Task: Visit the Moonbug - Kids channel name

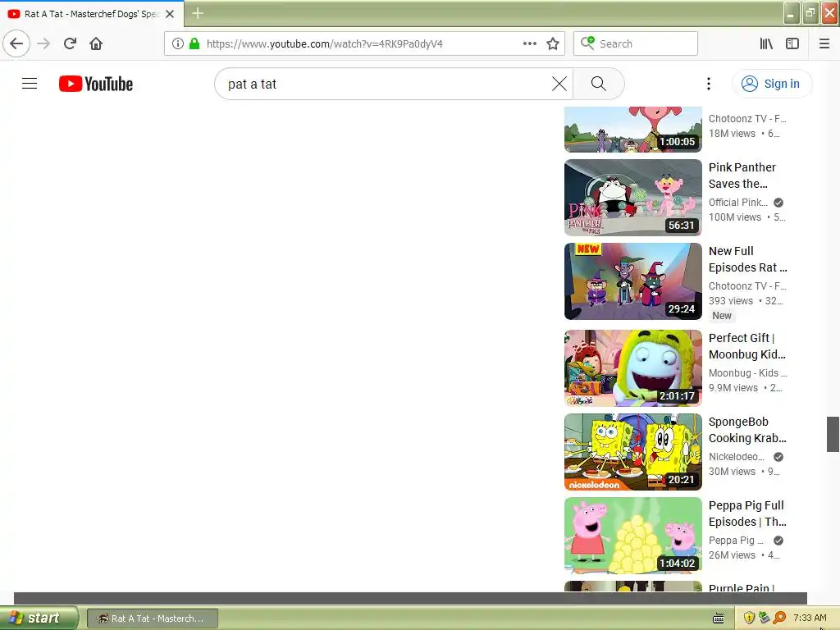Action: (748, 373)
